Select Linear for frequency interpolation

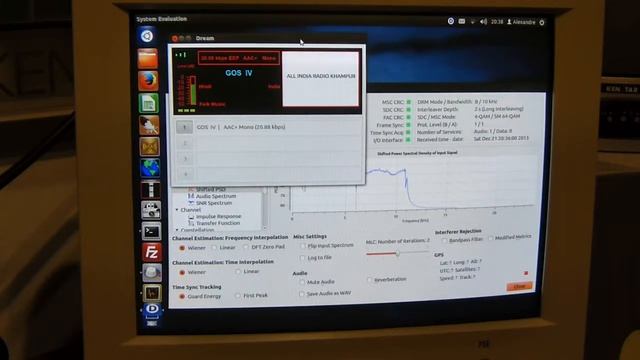click(x=214, y=248)
